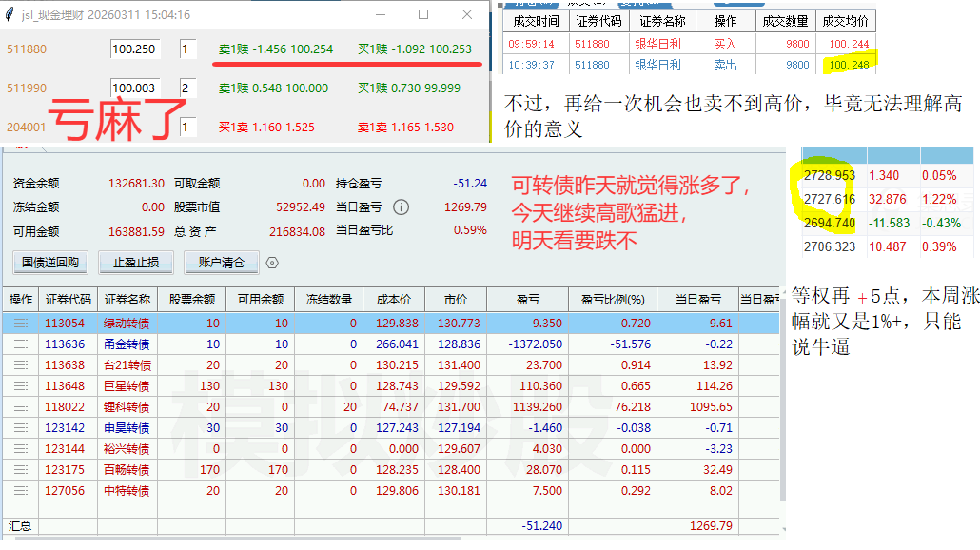Open operation menu icon for 锂科转债 row
Screen dimensions: 980x550
click(20, 407)
